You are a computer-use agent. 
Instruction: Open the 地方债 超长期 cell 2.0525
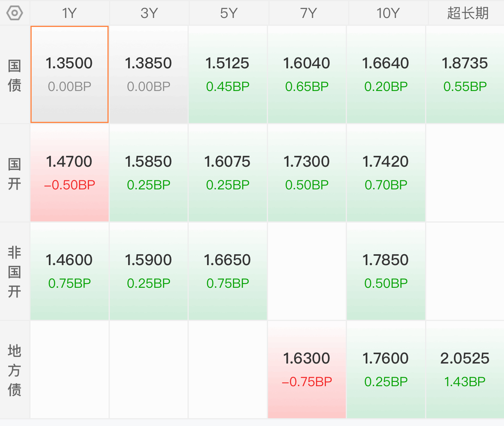(x=465, y=370)
